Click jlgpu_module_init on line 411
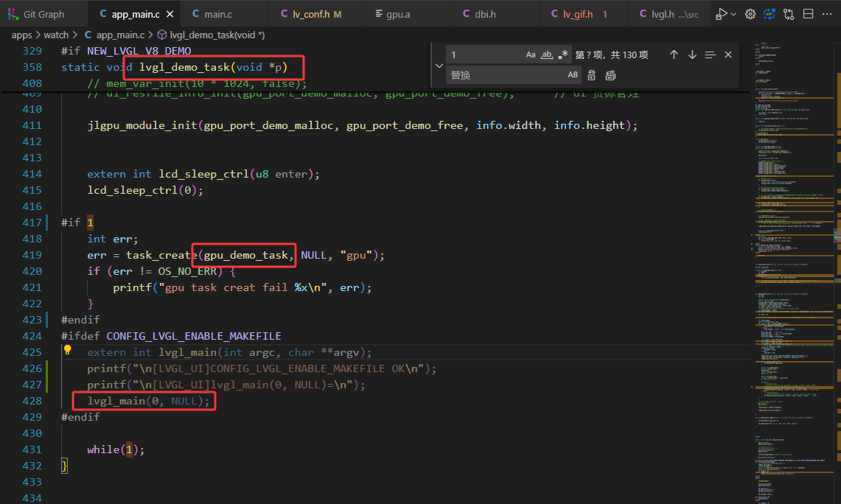The width and height of the screenshot is (841, 504). 142,125
